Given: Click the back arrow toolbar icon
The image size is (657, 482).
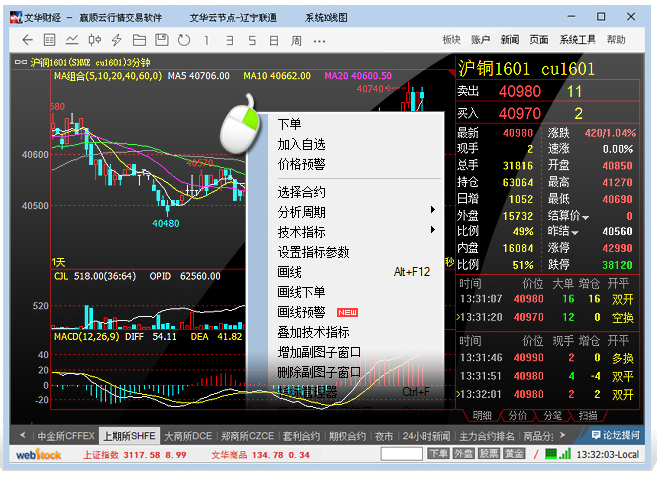Looking at the screenshot, I should [x=27, y=40].
